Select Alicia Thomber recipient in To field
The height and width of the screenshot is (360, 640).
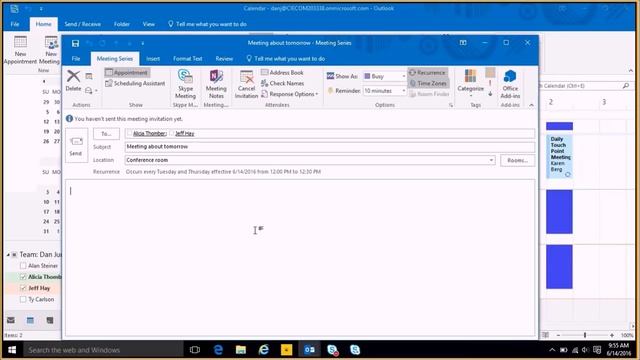coord(149,133)
